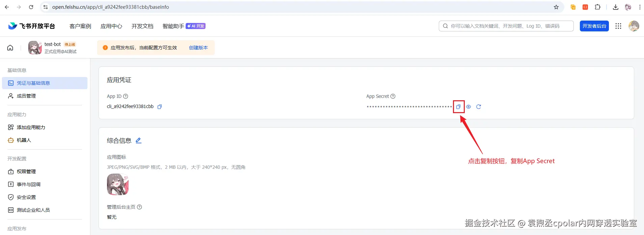Open App ID help tooltip icon

(126, 96)
